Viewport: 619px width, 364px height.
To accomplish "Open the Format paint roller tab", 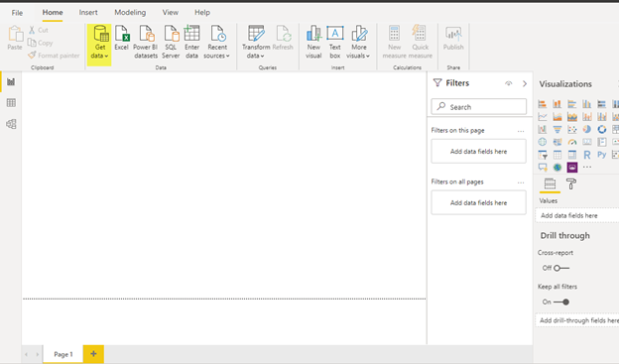I will pyautogui.click(x=570, y=183).
